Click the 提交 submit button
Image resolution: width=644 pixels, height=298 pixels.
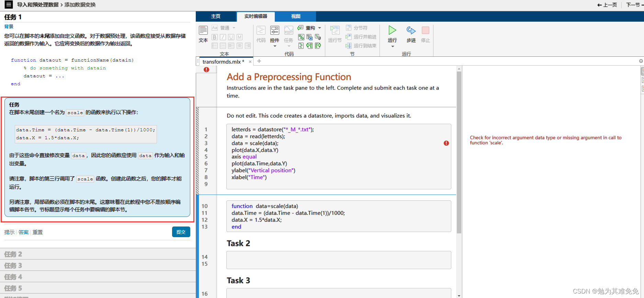[181, 232]
